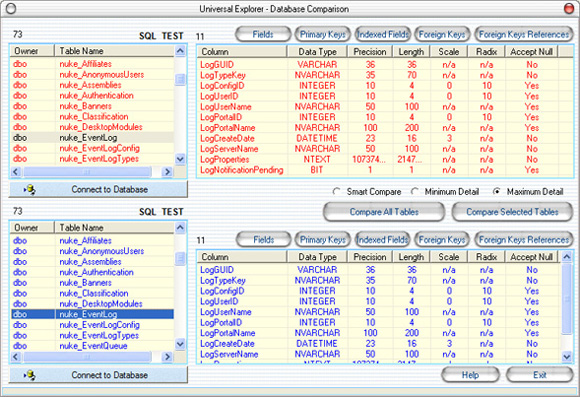This screenshot has height=397, width=580.
Task: Click upper table list horizontal scrollbar thumb
Action: (x=87, y=172)
